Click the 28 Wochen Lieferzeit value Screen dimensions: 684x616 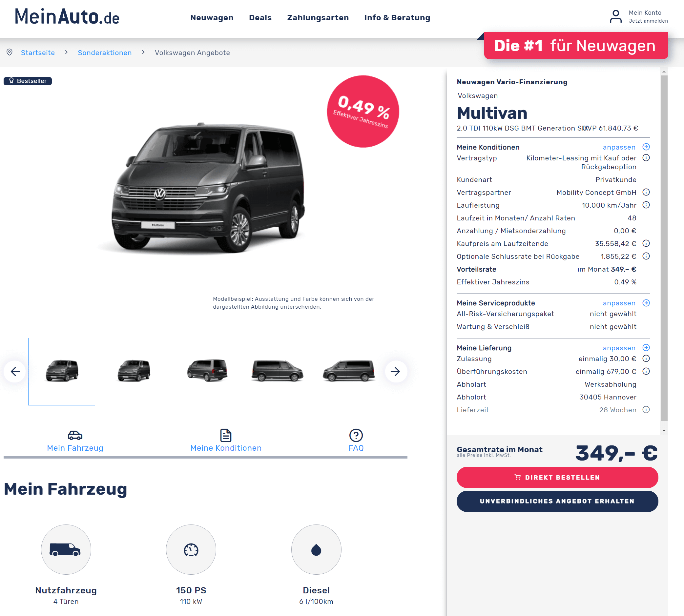[618, 410]
